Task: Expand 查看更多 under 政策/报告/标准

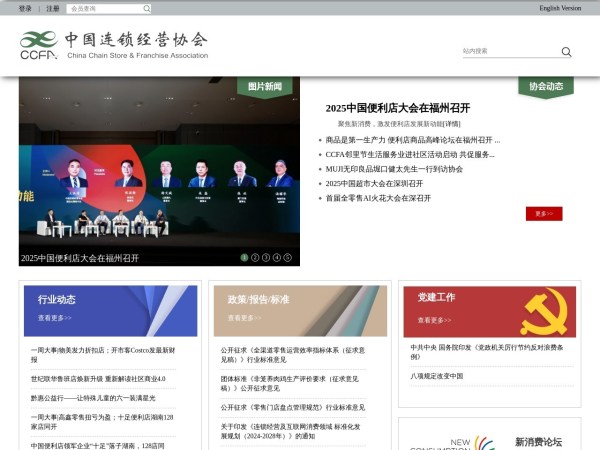Action: tap(245, 318)
